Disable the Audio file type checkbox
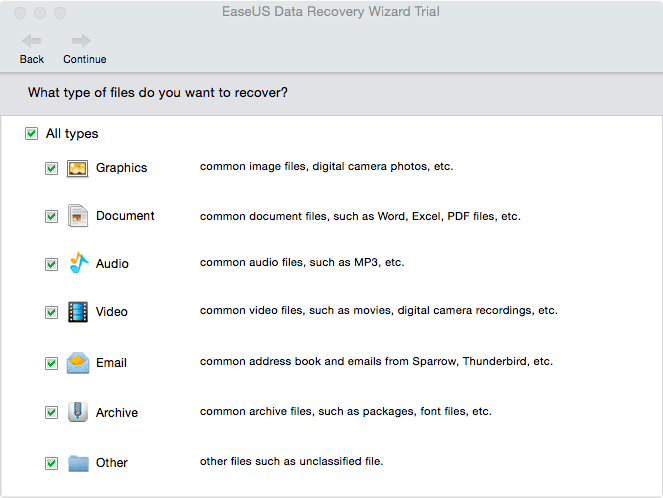This screenshot has height=498, width=663. [x=52, y=264]
